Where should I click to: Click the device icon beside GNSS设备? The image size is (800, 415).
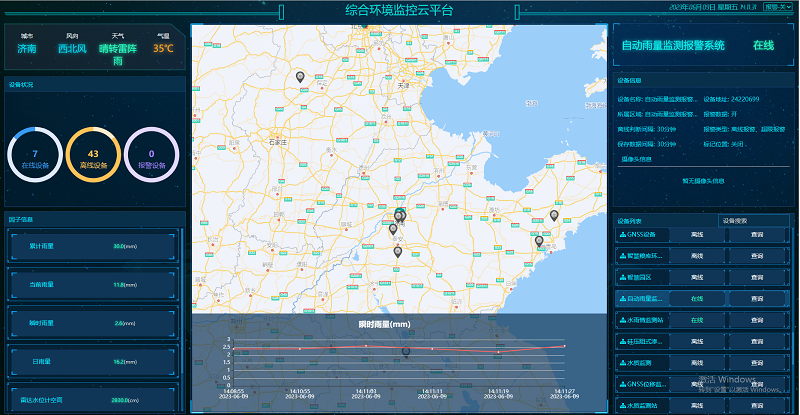tap(622, 235)
